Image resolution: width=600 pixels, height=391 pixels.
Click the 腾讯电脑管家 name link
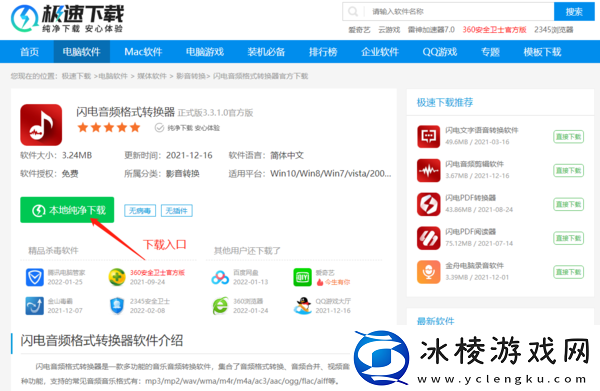click(66, 273)
